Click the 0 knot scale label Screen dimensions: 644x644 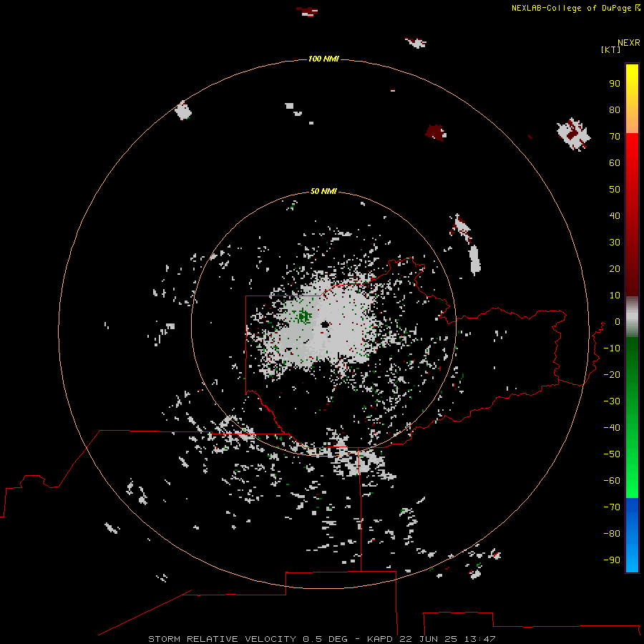(618, 321)
